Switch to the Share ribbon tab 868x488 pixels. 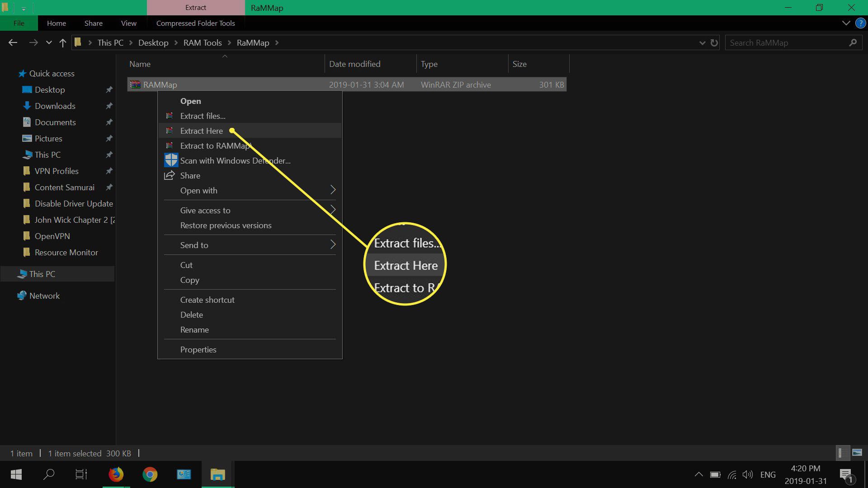[93, 23]
